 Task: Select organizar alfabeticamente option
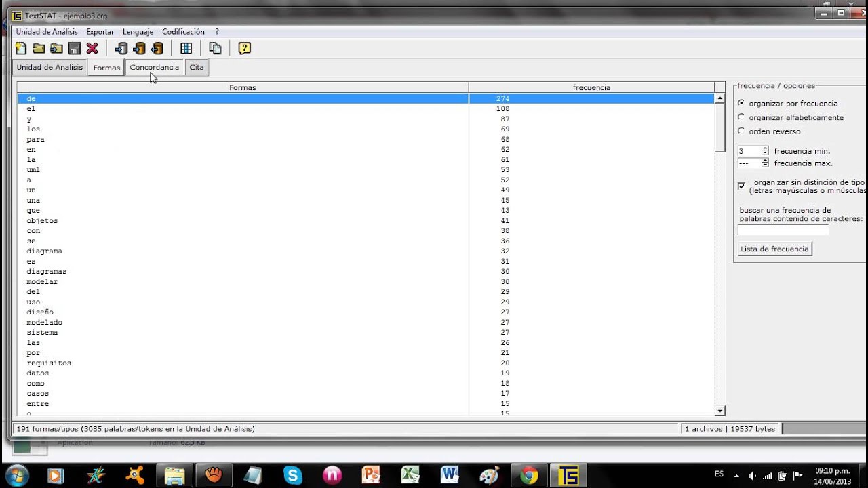[741, 117]
